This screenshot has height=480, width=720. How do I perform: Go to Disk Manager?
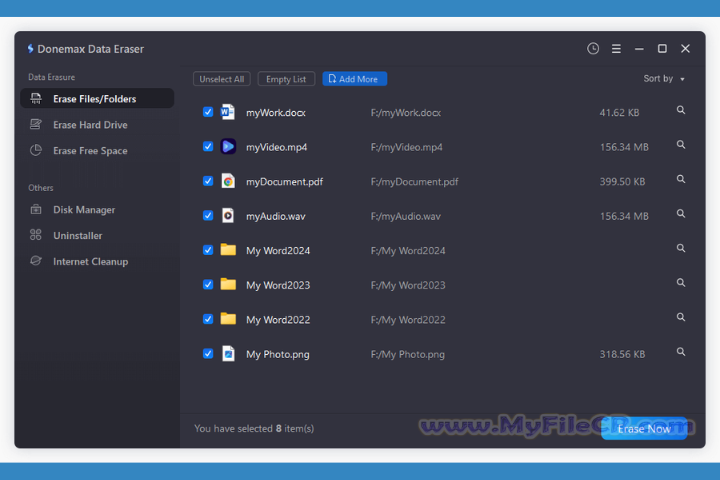coord(97,209)
